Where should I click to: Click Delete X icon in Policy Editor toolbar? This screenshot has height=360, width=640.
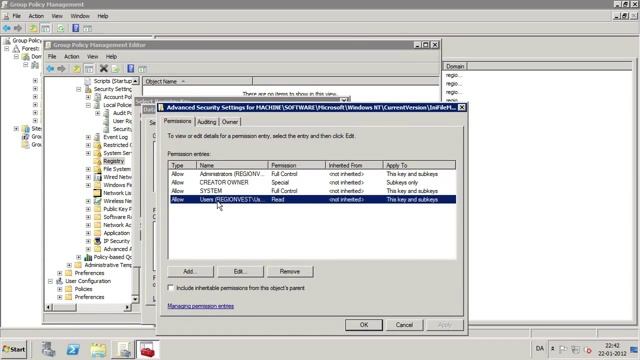[104, 69]
